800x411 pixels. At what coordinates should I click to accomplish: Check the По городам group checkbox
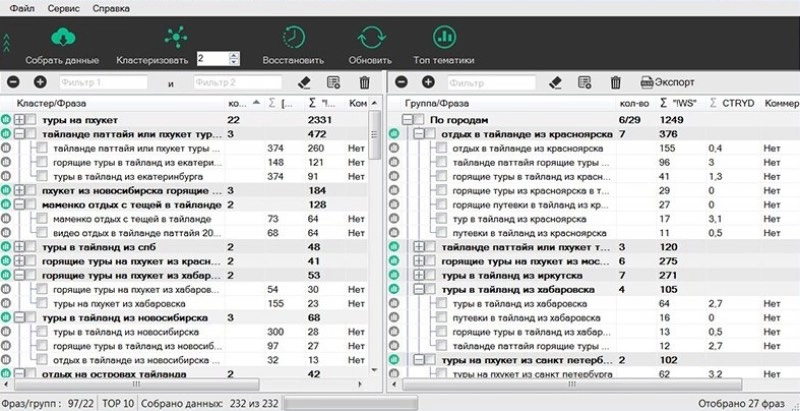(x=419, y=120)
